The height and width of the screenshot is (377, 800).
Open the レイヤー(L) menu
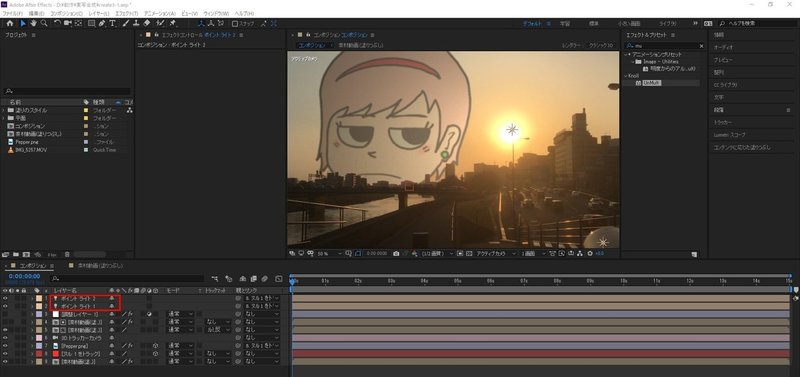pyautogui.click(x=99, y=13)
